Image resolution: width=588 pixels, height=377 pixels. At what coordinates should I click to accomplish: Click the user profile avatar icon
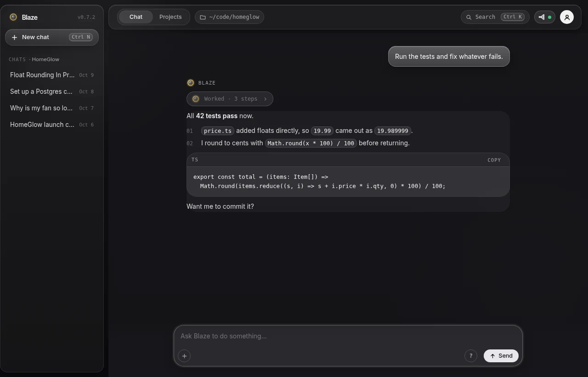[567, 17]
